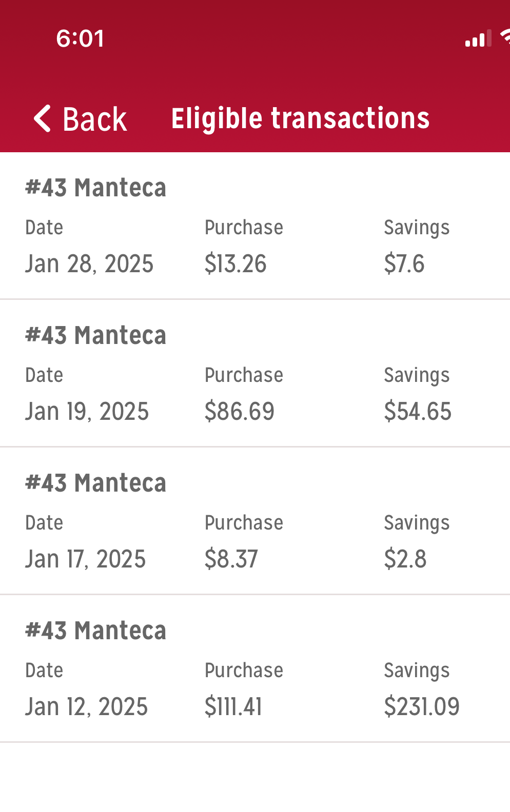Tap the cellular signal strength icon
This screenshot has height=812, width=510.
pos(478,38)
